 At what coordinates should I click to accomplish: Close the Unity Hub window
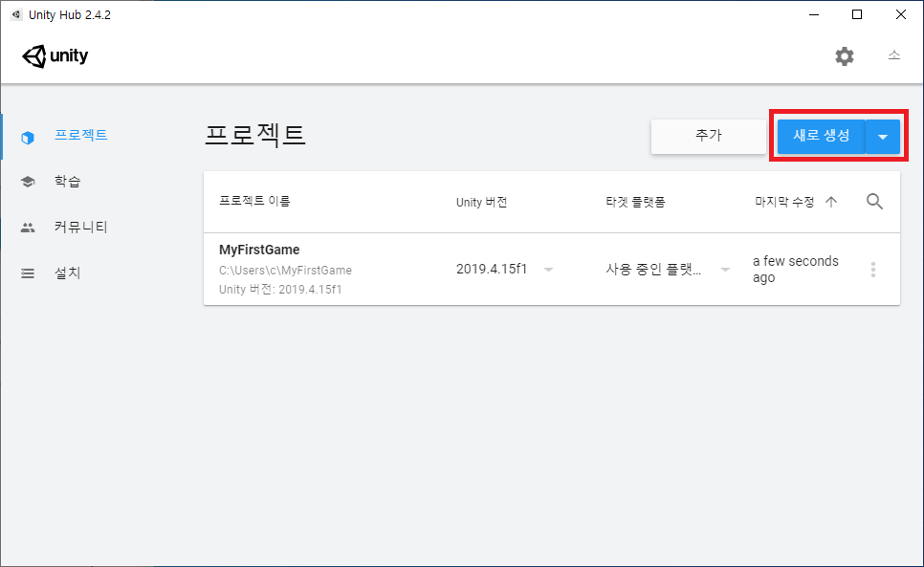coord(900,14)
